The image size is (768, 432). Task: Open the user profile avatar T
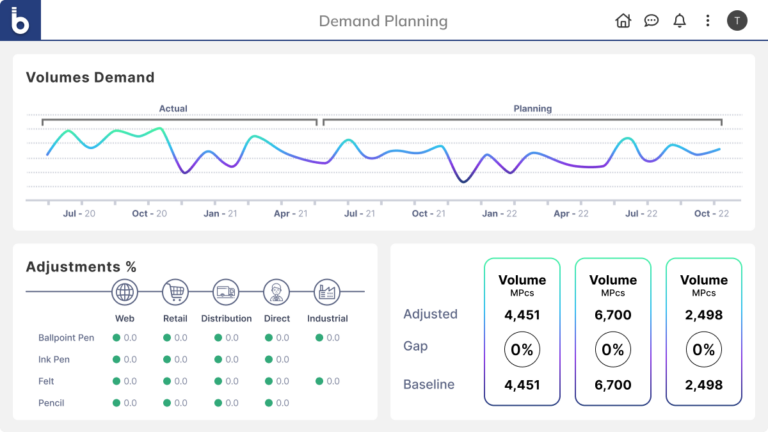tap(737, 20)
